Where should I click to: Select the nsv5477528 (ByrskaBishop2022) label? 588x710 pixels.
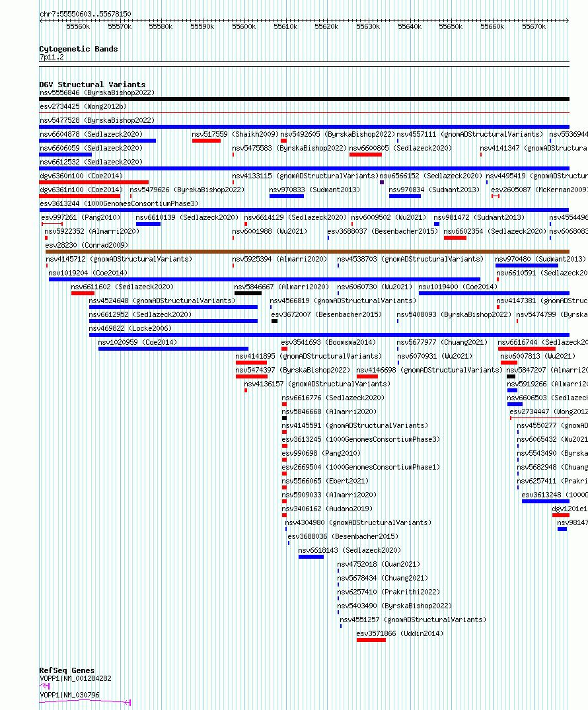[97, 120]
